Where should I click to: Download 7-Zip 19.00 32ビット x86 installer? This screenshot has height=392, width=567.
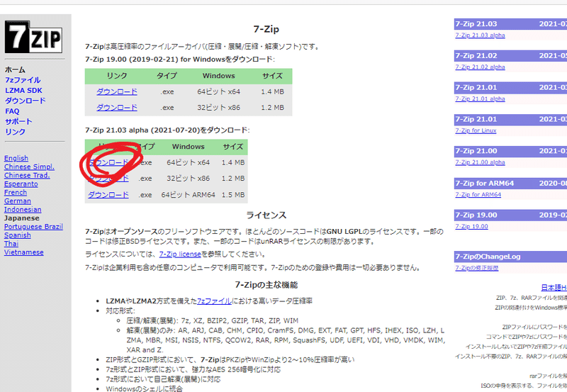117,108
